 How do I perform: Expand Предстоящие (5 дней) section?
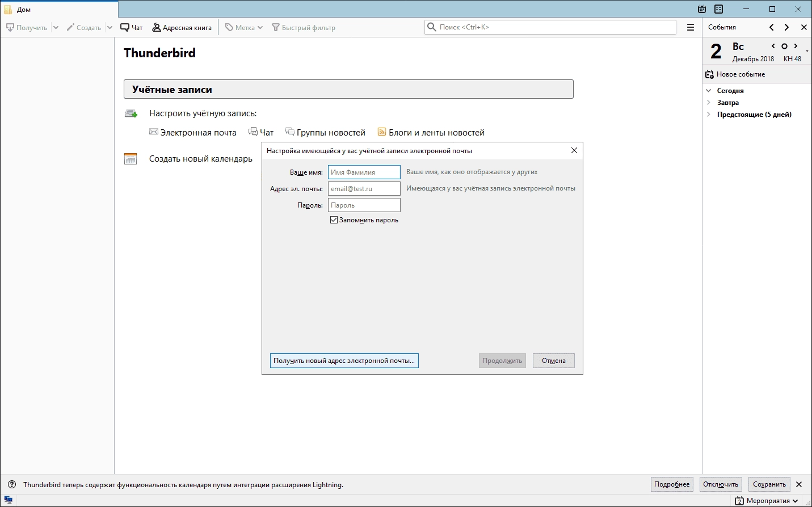(708, 115)
